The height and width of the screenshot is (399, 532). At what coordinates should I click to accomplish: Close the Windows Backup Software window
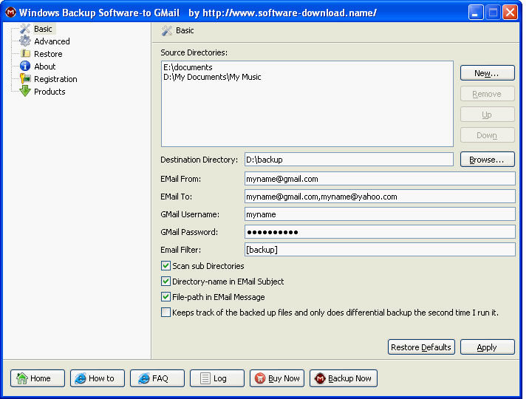(510, 13)
